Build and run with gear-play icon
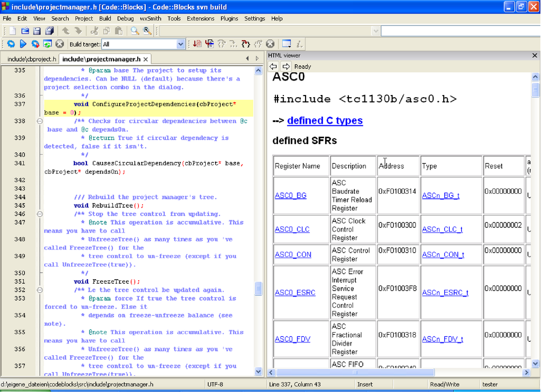541x392 pixels. (x=35, y=44)
